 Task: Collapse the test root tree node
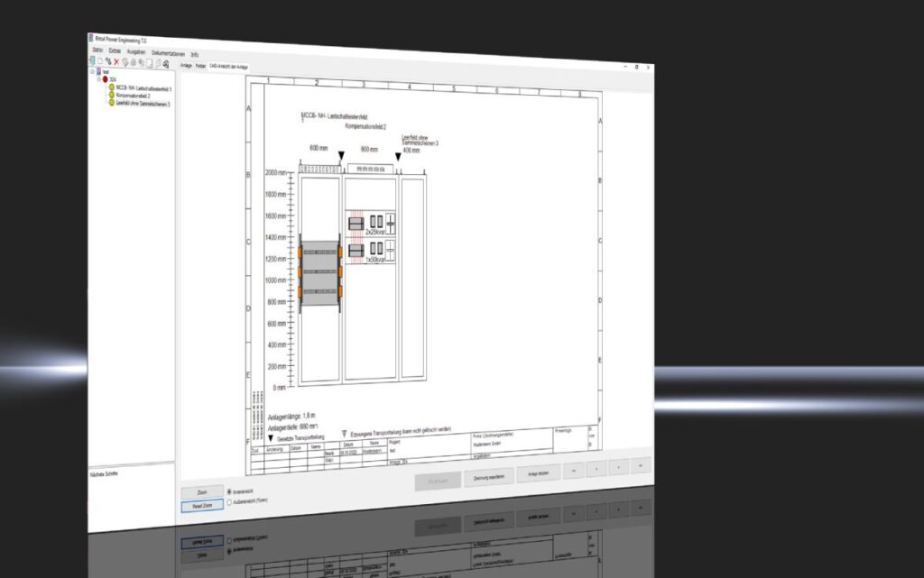click(x=91, y=71)
